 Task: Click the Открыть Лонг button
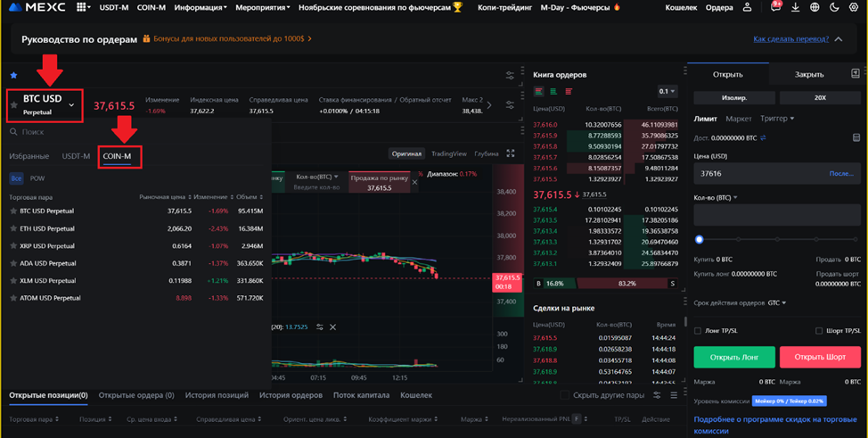(x=733, y=357)
